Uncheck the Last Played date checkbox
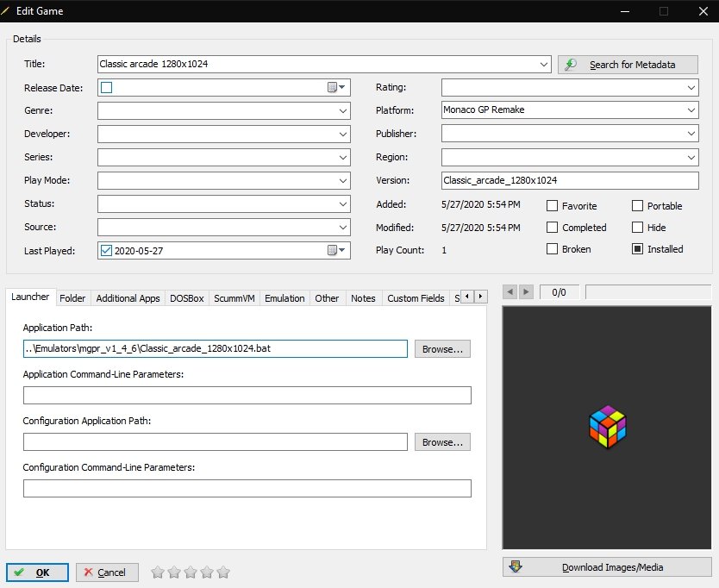Image resolution: width=719 pixels, height=588 pixels. pos(106,250)
